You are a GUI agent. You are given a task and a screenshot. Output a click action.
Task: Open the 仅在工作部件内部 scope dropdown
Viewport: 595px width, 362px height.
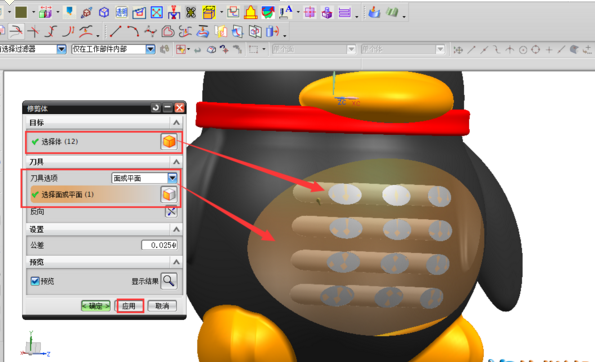tap(151, 49)
